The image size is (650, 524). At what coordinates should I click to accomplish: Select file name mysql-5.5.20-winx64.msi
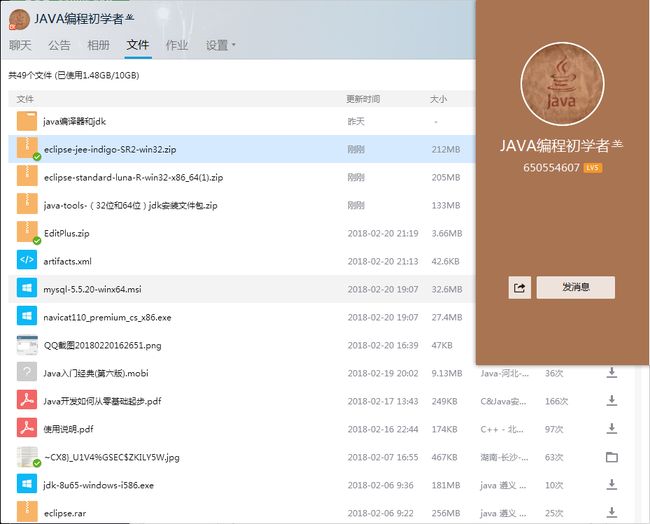(92, 289)
